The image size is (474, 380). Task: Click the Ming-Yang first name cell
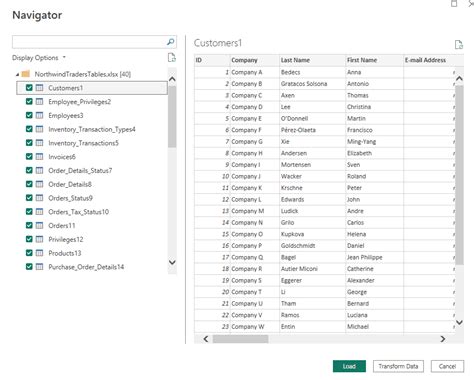(374, 141)
